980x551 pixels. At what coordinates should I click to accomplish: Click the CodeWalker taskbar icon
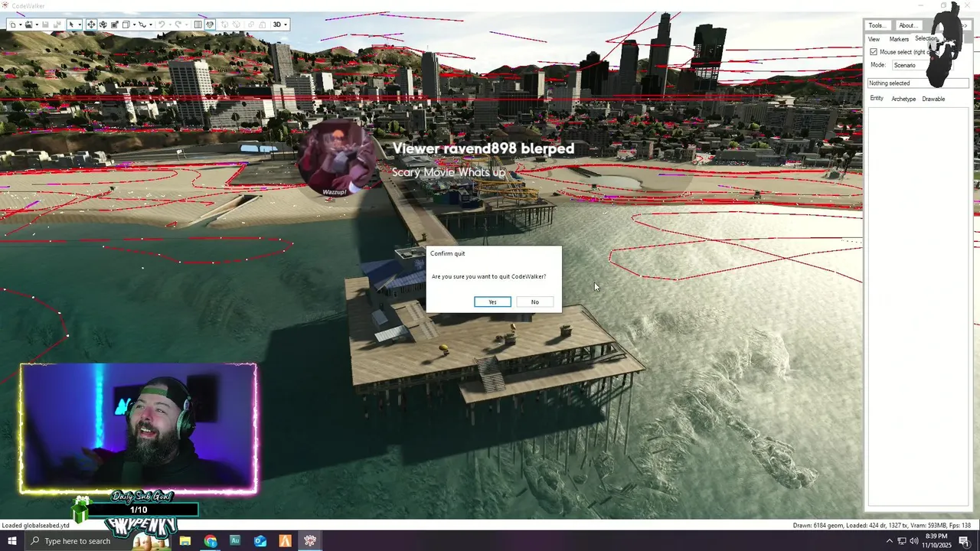310,541
